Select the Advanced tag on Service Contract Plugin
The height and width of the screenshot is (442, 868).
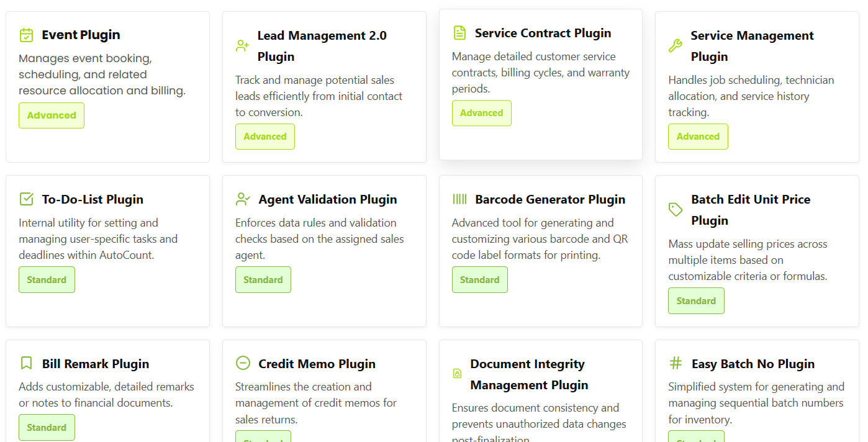click(x=481, y=113)
